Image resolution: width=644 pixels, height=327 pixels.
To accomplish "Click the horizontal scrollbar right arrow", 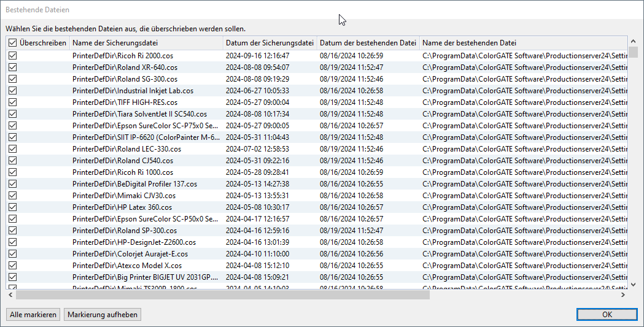I will point(623,295).
